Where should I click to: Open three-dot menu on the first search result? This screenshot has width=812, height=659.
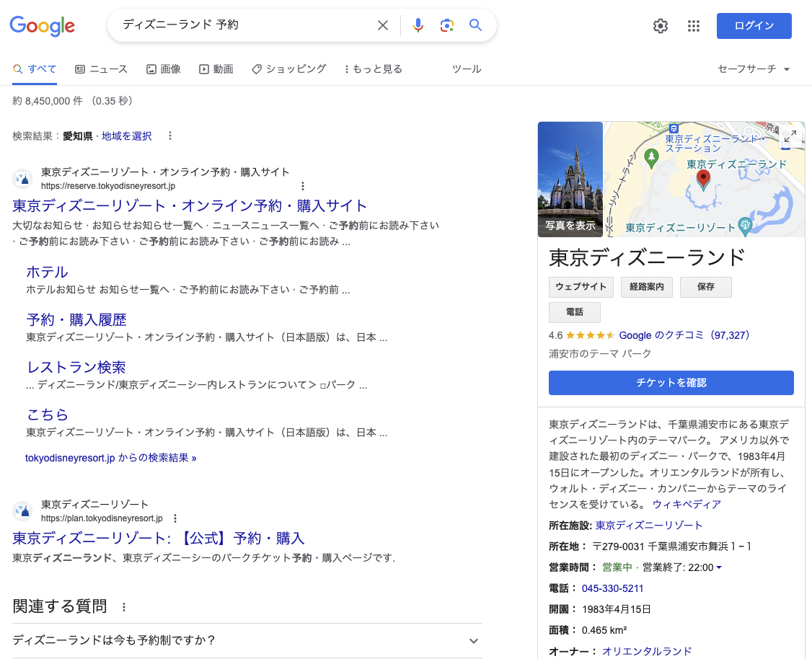(x=302, y=185)
